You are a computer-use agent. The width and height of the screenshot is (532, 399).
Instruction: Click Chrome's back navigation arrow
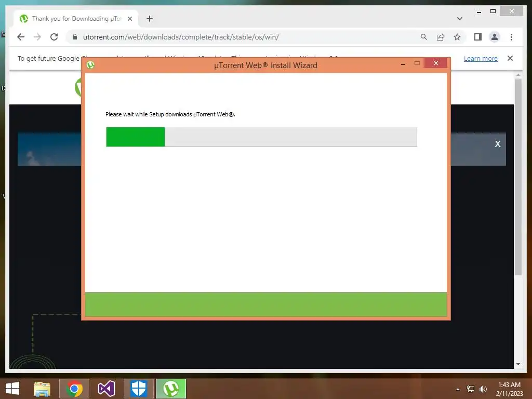21,37
